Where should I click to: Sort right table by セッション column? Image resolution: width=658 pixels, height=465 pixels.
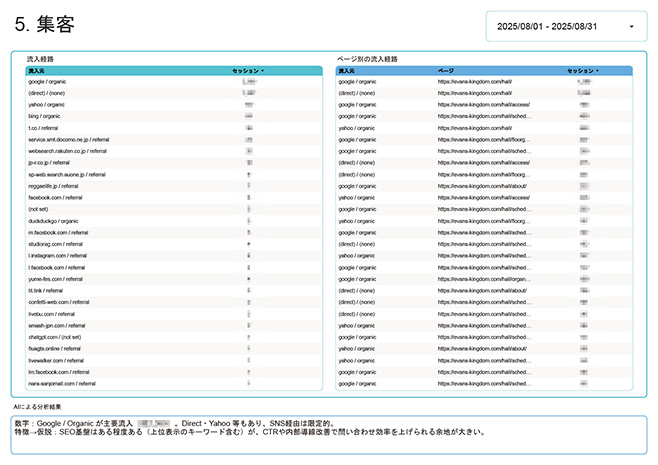coord(581,71)
